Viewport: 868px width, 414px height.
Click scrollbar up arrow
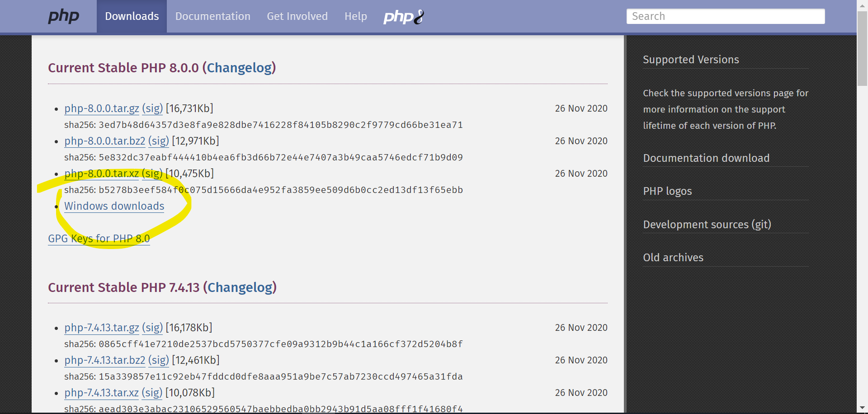(862, 5)
